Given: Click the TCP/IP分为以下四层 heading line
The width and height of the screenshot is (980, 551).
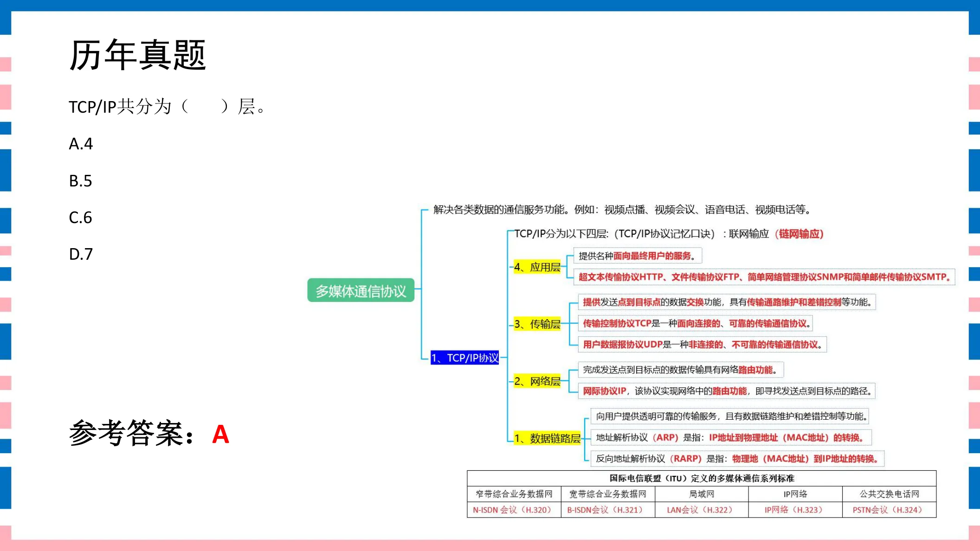Looking at the screenshot, I should [669, 234].
